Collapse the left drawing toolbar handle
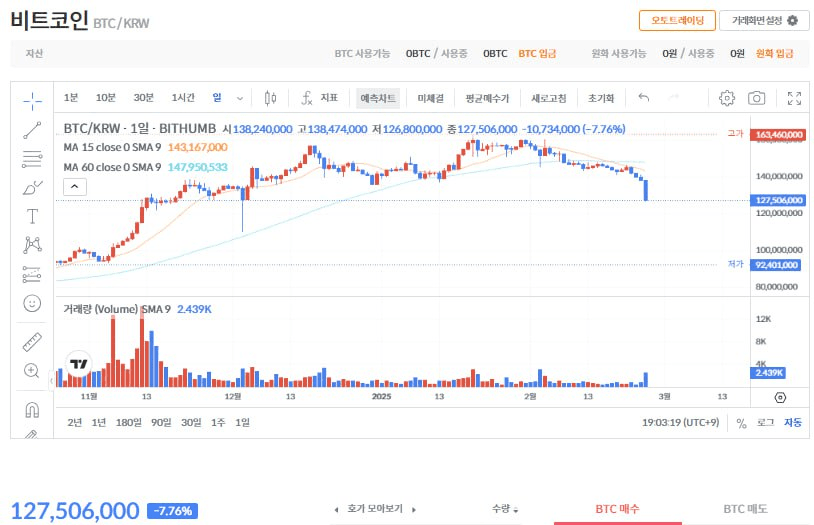Viewport: 814px width, 525px height. tap(51, 381)
